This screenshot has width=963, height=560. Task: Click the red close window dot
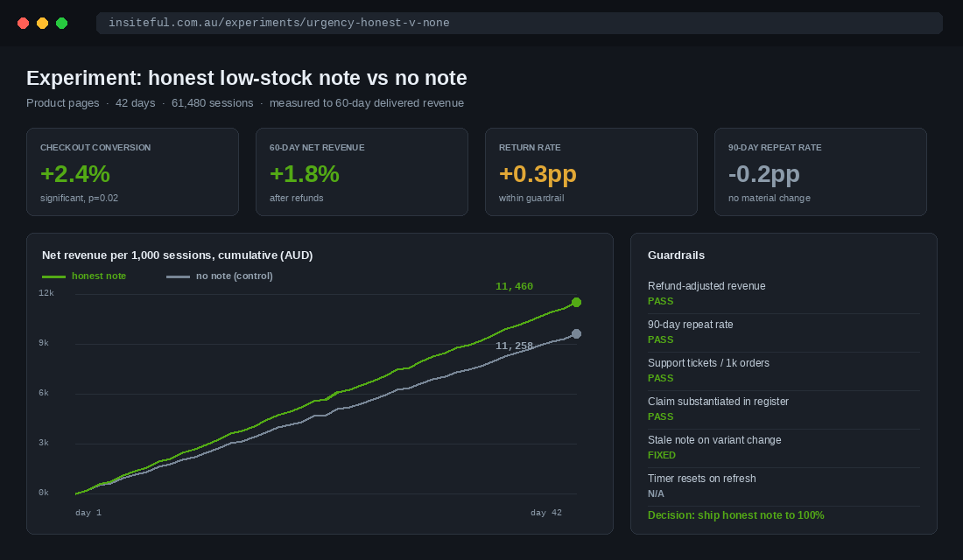point(24,24)
